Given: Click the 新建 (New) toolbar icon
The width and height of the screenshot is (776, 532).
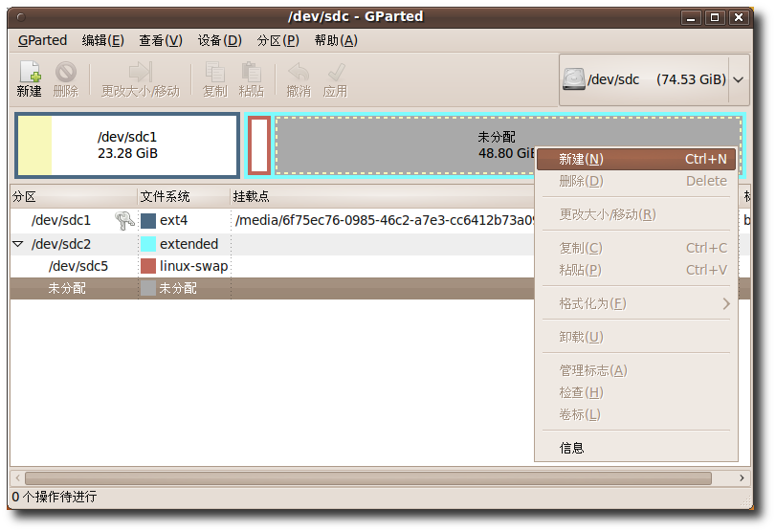Looking at the screenshot, I should 30,79.
